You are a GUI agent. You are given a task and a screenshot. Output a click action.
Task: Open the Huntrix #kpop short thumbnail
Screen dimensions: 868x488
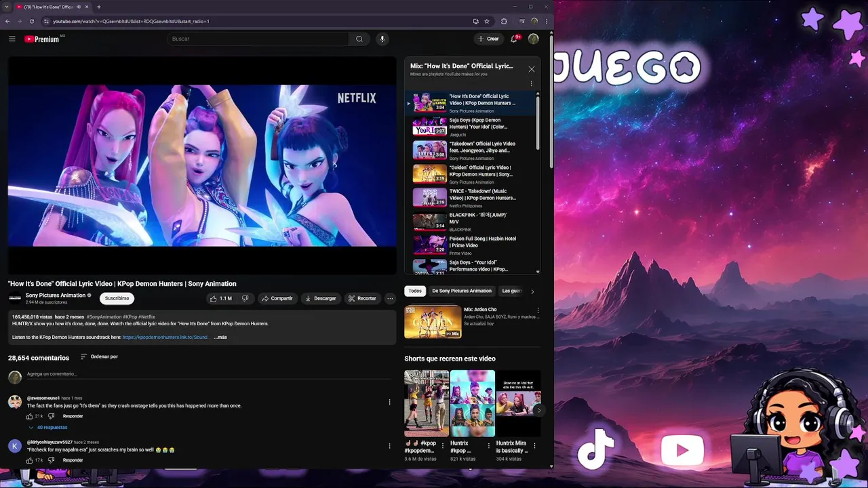473,403
